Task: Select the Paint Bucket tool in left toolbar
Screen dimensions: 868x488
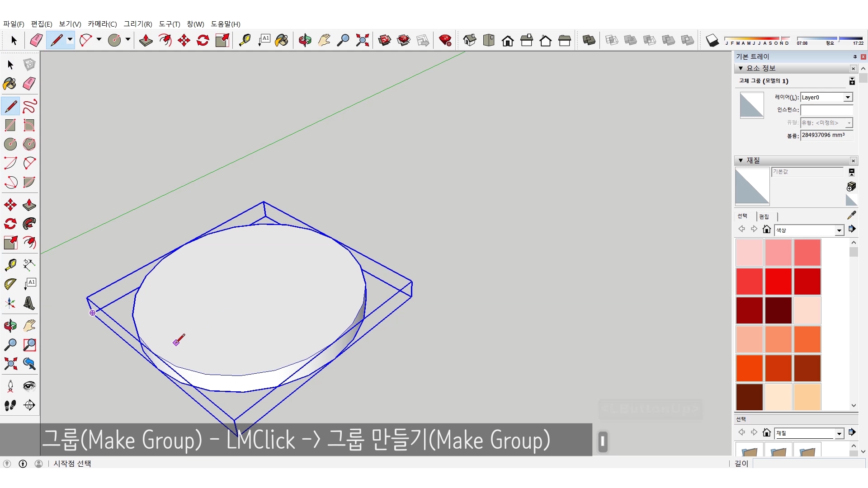Action: point(10,84)
